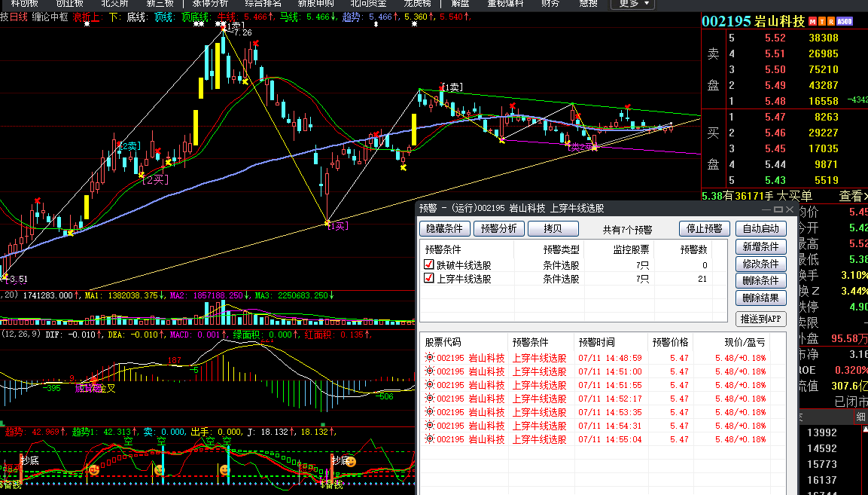Select the sell 1 price 5.48

(x=775, y=101)
